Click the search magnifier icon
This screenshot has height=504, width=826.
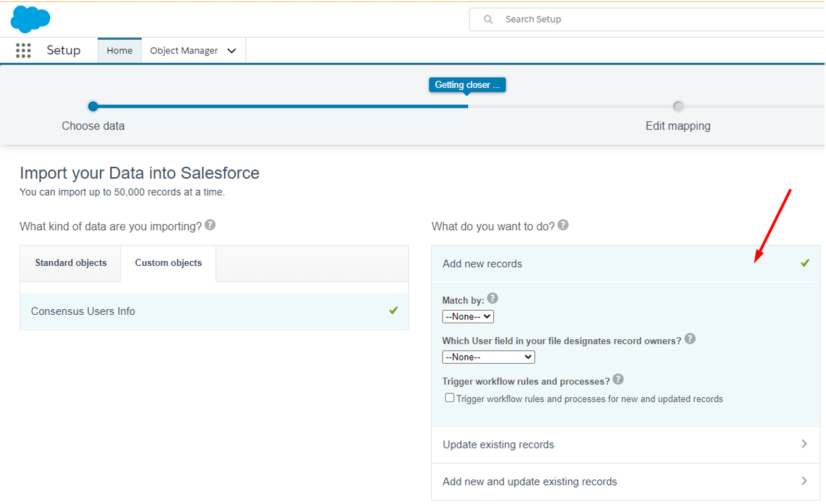pos(488,19)
